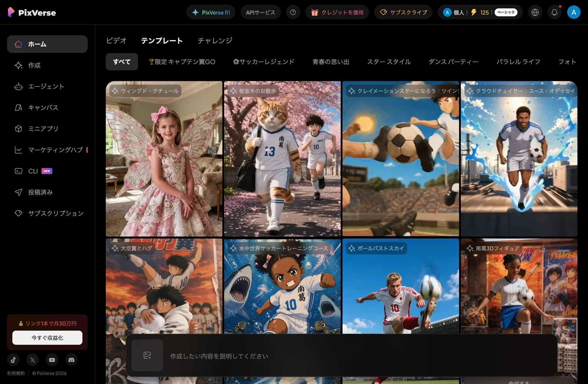Select the ダンスパーティー category filter
The height and width of the screenshot is (384, 588).
coord(453,62)
